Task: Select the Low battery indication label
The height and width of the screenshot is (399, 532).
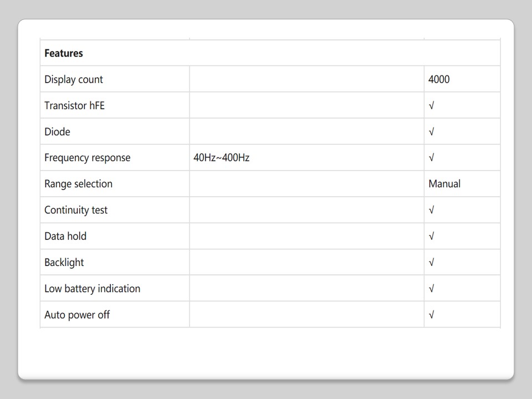Action: pyautogui.click(x=92, y=288)
